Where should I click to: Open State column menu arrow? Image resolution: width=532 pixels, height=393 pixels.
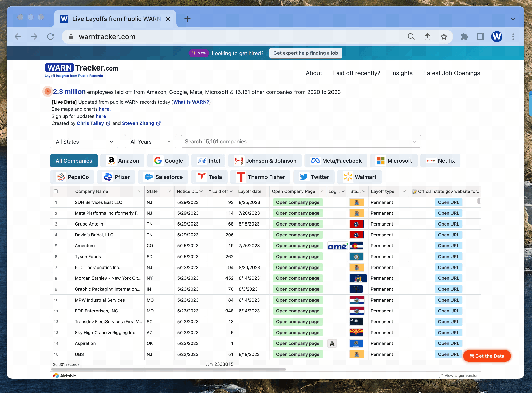coord(169,191)
